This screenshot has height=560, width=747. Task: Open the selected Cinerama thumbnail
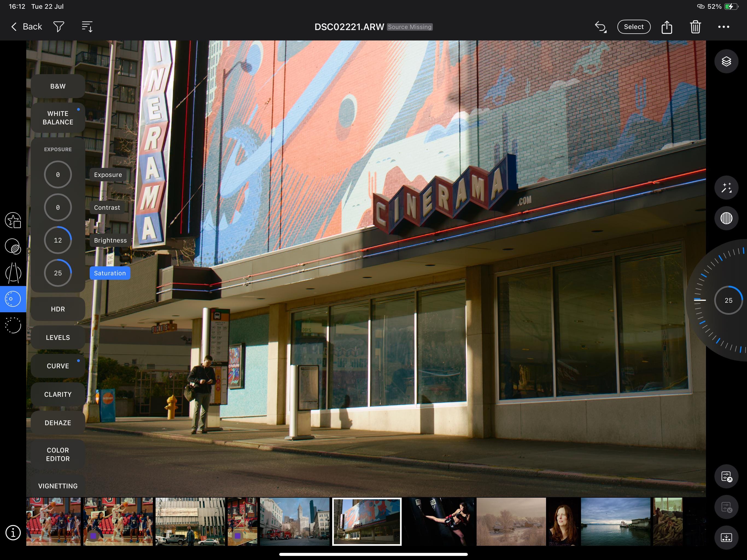[x=367, y=521]
